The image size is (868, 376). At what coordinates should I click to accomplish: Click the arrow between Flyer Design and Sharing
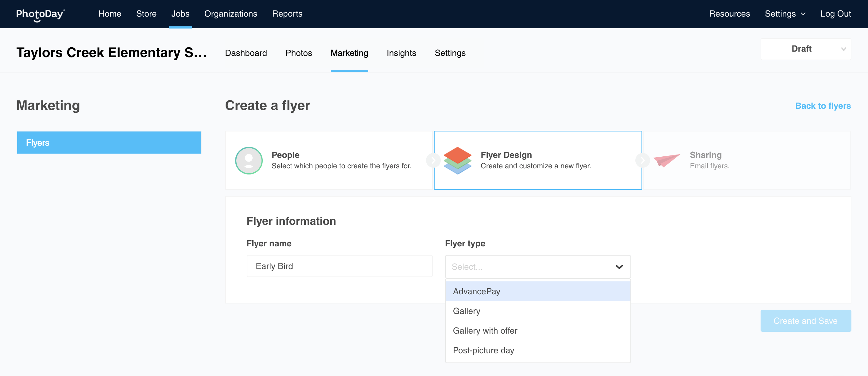point(642,161)
